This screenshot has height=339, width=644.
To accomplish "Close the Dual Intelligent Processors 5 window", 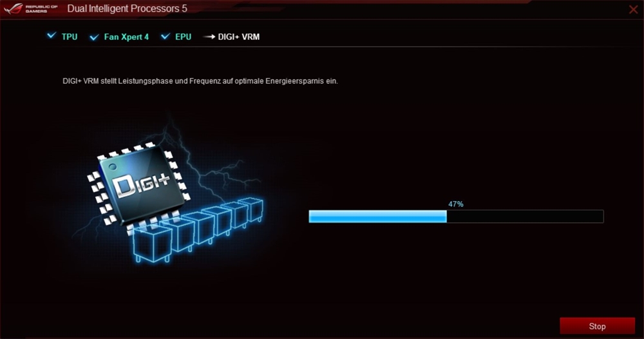I will [x=633, y=9].
